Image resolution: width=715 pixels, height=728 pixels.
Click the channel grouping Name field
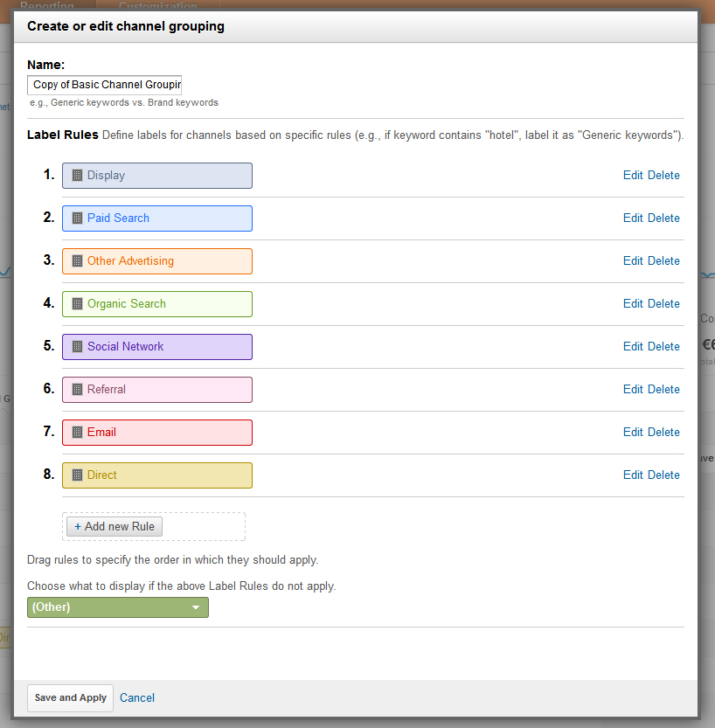pos(104,85)
